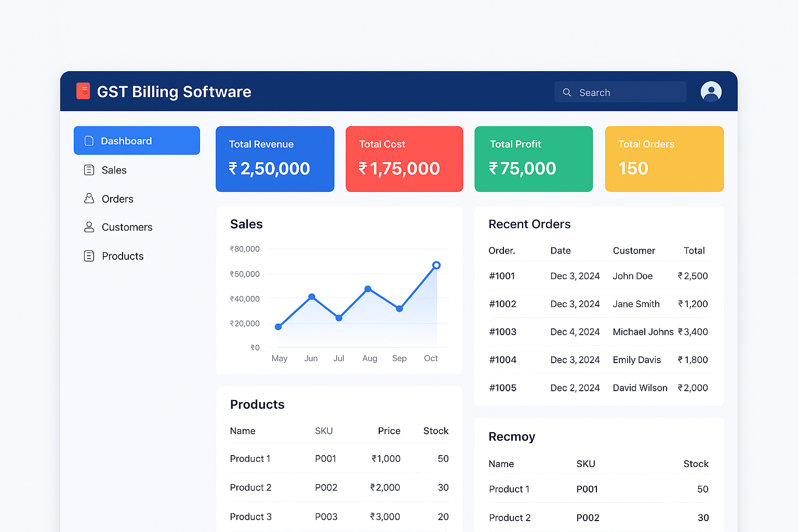
Task: Select the Dashboard icon in sidebar
Action: [89, 140]
